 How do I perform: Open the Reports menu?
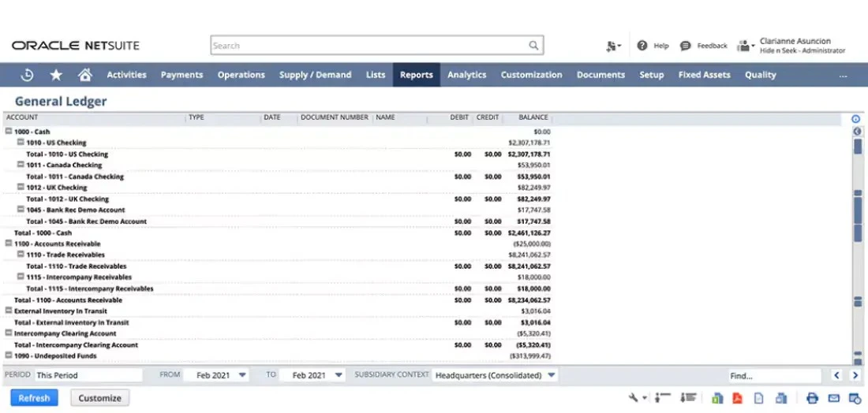[417, 75]
